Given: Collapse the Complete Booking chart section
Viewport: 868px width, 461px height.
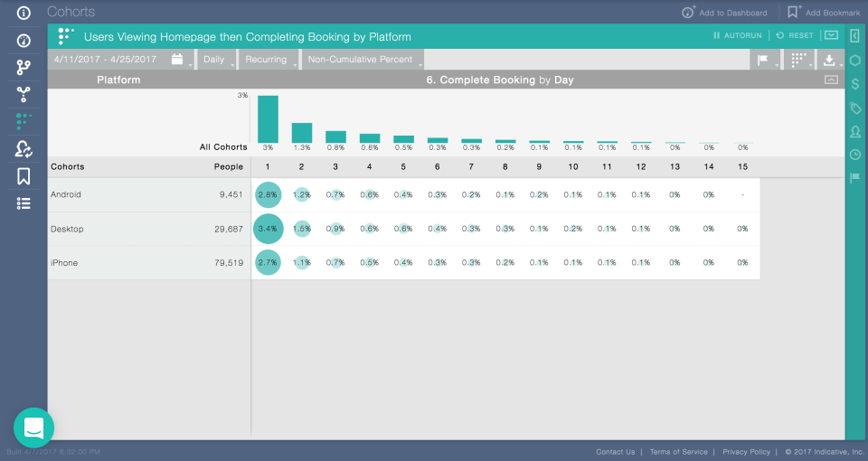Looking at the screenshot, I should [x=831, y=80].
